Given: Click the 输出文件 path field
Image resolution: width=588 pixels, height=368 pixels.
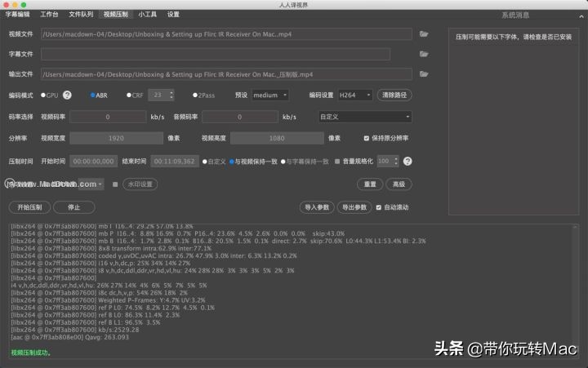Looking at the screenshot, I should click(x=226, y=74).
